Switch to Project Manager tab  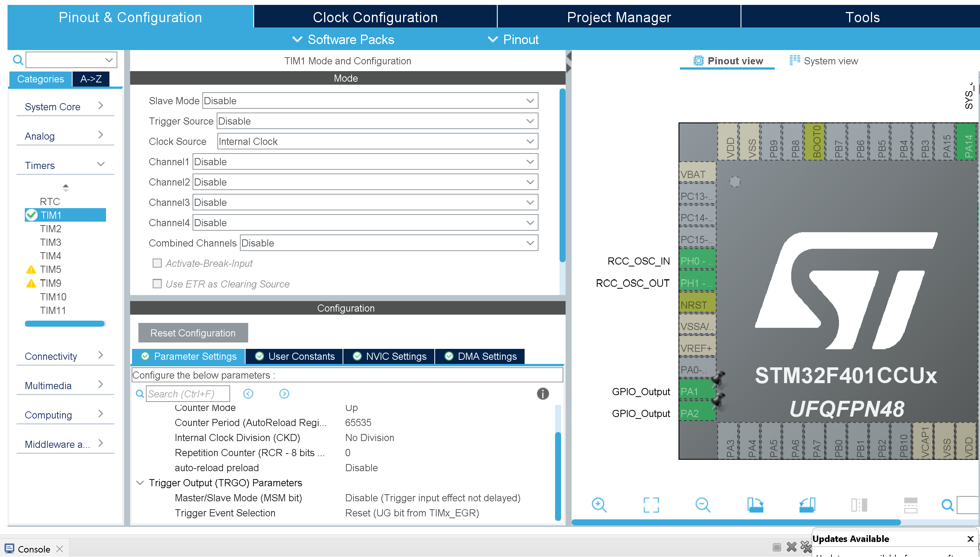tap(619, 17)
